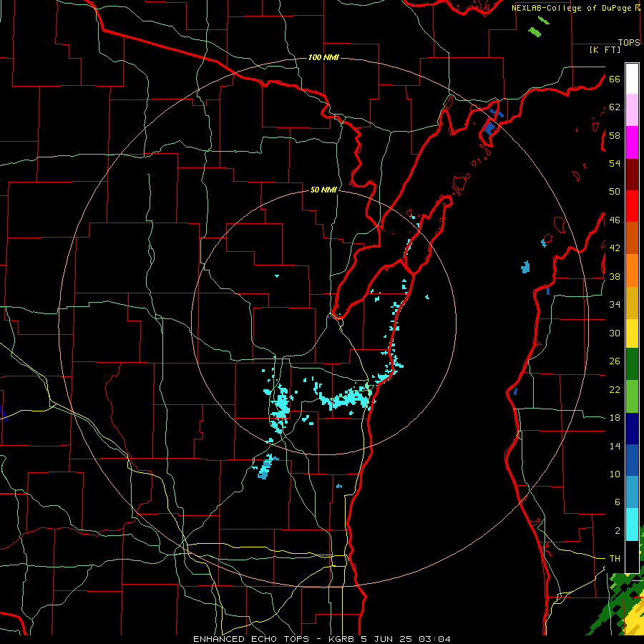644x644 pixels.
Task: Click legend scale value "54"
Action: [615, 163]
